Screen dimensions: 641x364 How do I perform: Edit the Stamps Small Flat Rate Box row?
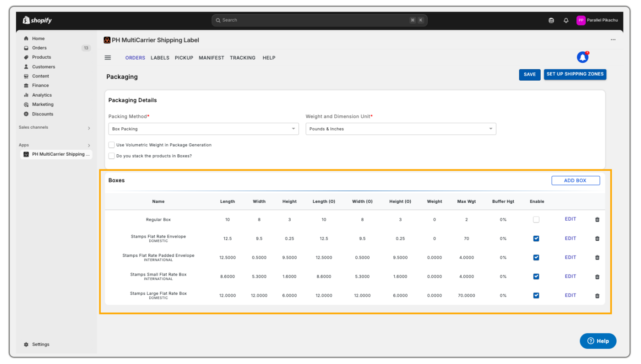570,277
